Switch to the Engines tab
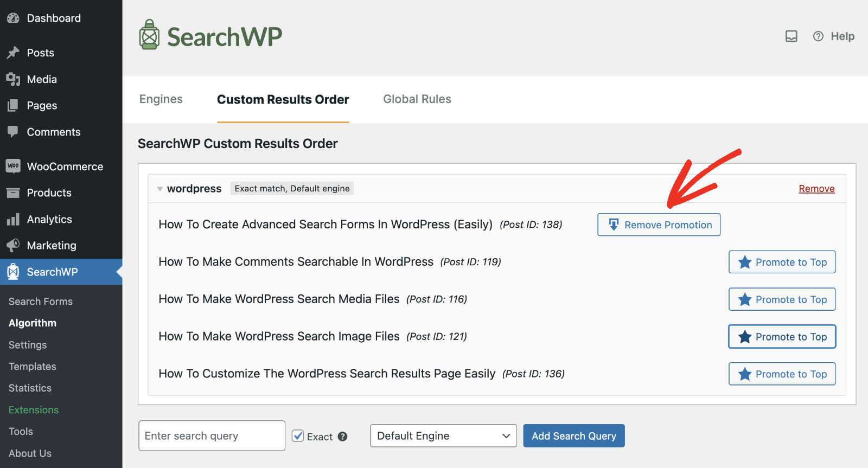The width and height of the screenshot is (868, 468). click(x=161, y=99)
